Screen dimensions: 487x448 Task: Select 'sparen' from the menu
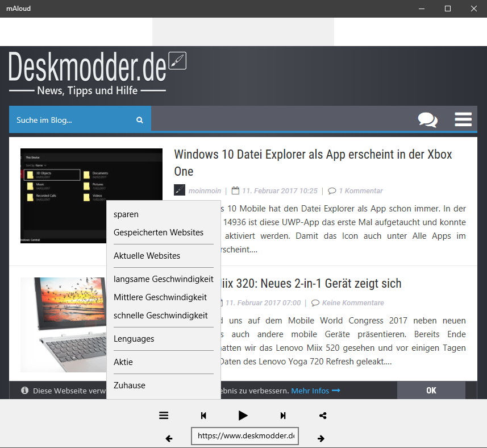pyautogui.click(x=163, y=214)
